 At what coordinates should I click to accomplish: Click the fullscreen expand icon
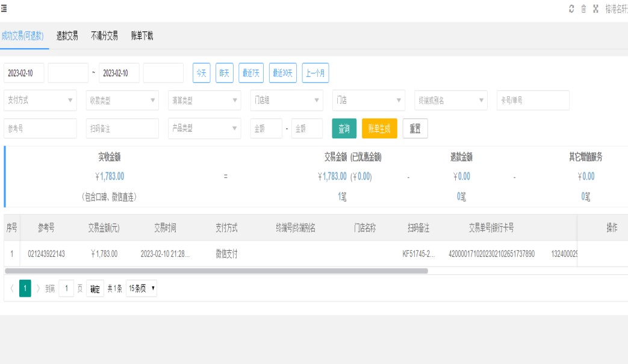[595, 8]
